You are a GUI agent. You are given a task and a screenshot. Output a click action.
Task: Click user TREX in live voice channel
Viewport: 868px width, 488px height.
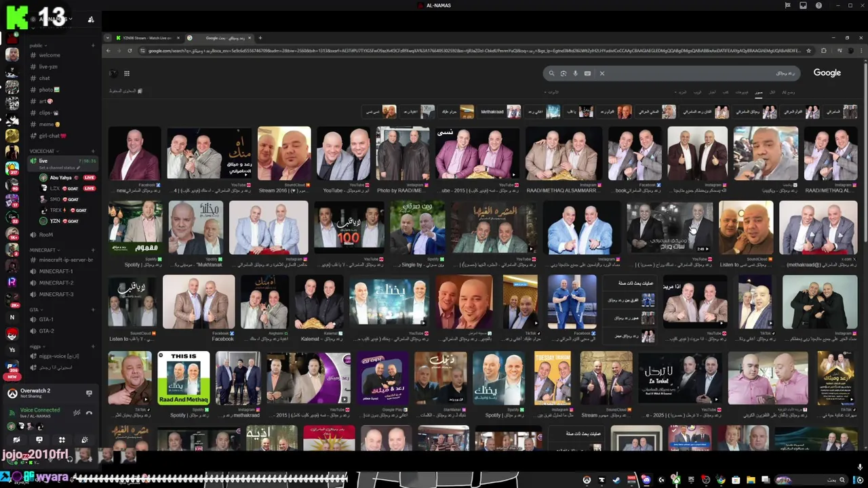click(66, 210)
